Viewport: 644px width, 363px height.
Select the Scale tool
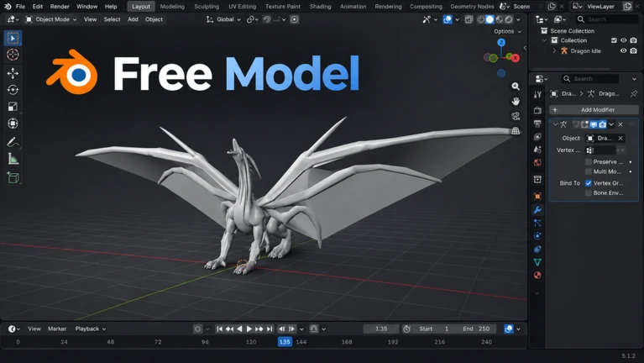13,107
